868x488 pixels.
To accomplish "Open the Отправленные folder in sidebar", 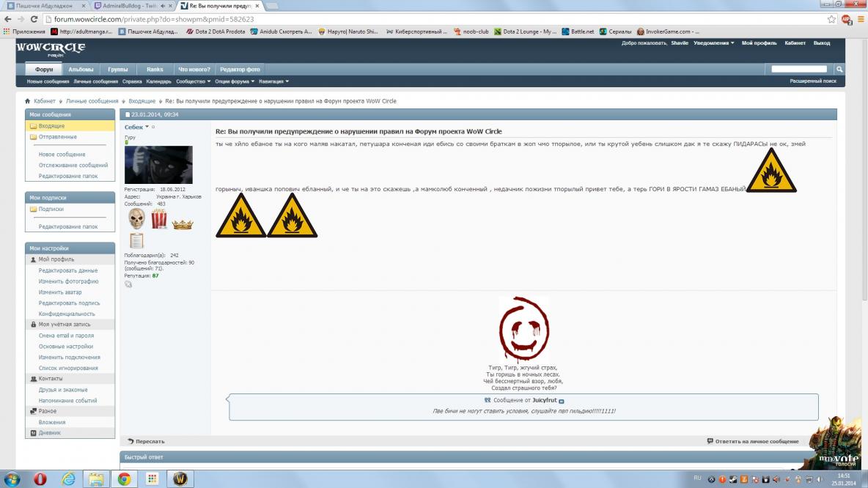I will [57, 137].
